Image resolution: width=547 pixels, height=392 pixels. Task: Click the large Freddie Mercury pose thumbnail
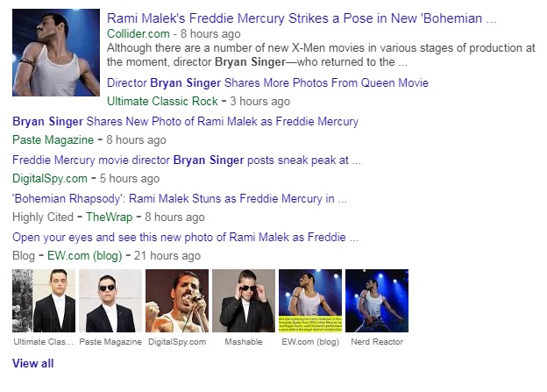tap(56, 53)
